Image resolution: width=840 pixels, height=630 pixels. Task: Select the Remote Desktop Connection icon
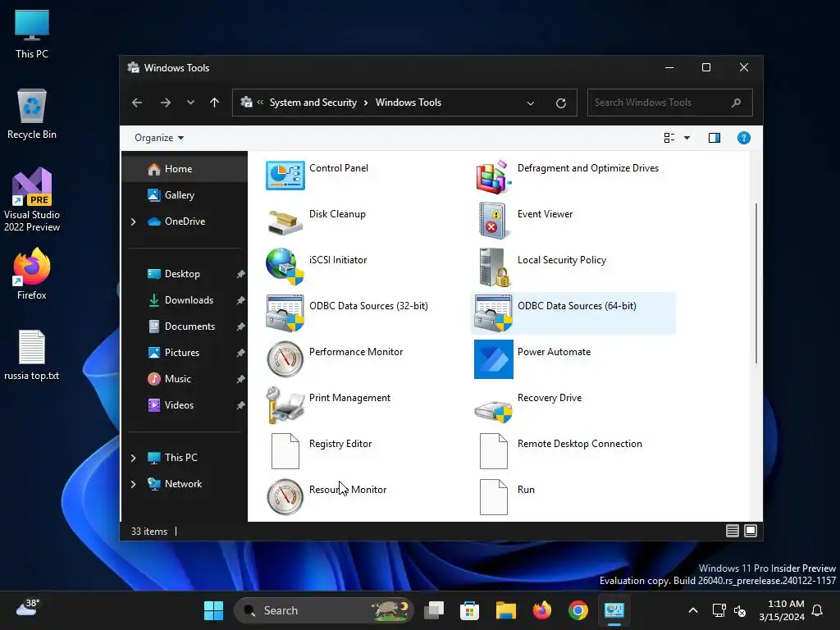click(493, 451)
